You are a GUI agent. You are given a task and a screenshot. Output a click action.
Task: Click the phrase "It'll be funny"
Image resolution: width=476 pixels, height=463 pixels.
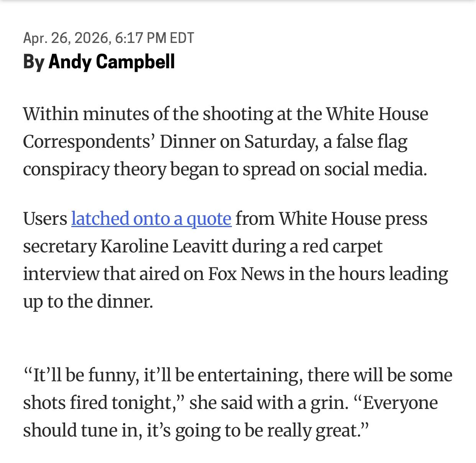[x=86, y=375]
